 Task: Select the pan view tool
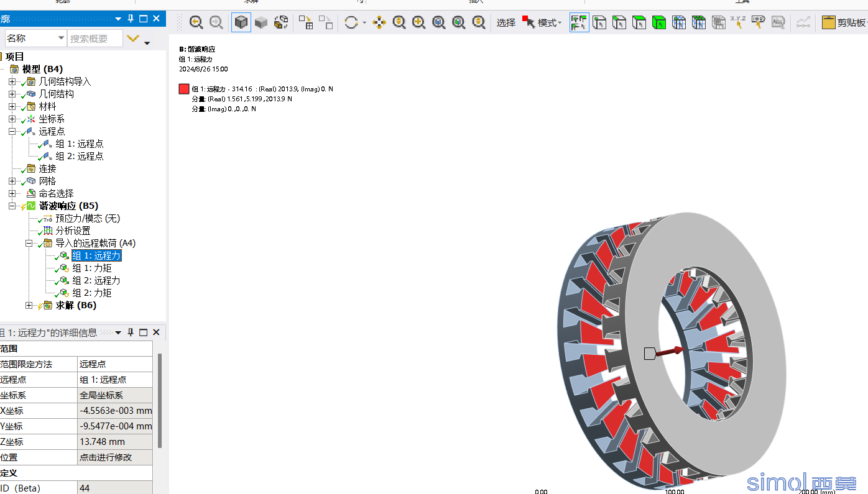coord(379,22)
